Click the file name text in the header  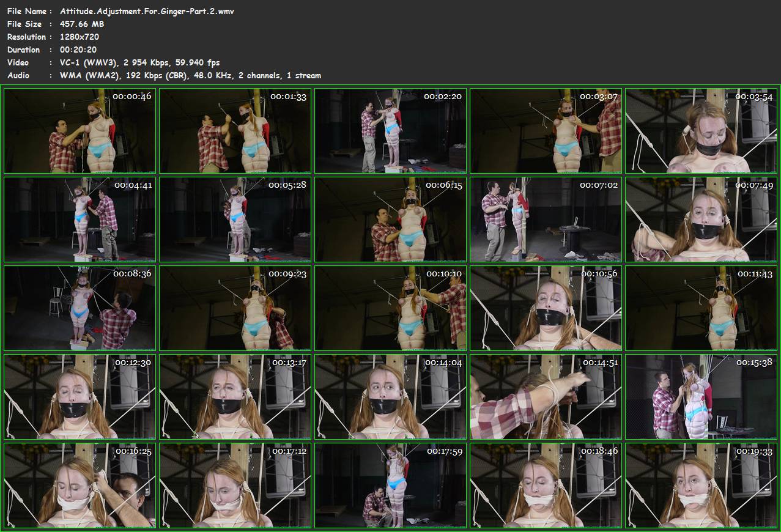(147, 11)
